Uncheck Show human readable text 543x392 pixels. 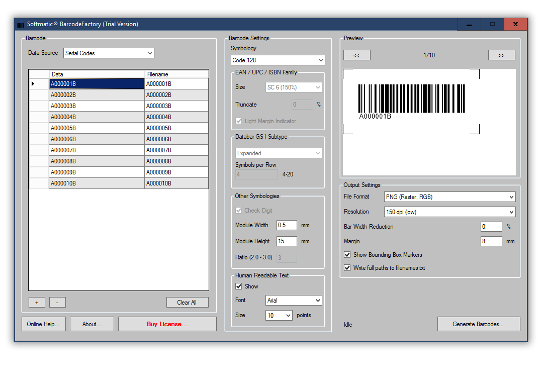(239, 286)
